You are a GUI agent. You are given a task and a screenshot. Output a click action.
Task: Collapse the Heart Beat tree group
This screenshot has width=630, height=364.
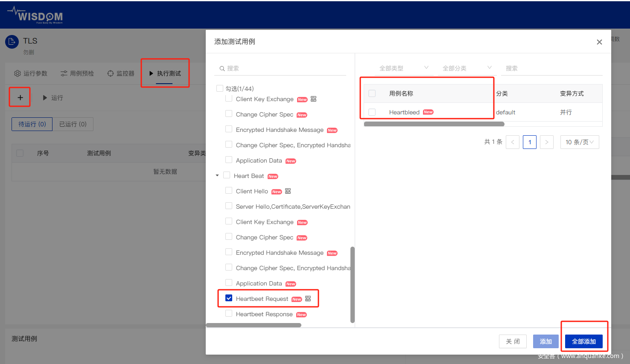point(217,176)
